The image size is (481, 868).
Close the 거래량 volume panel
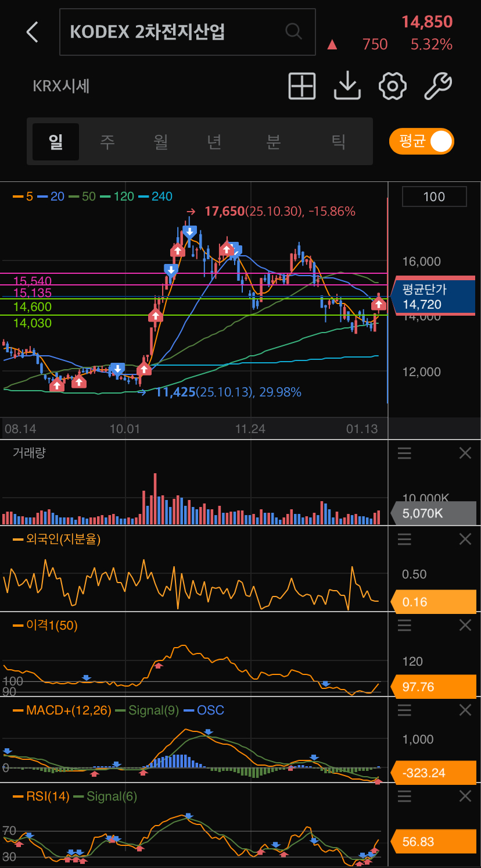(465, 453)
